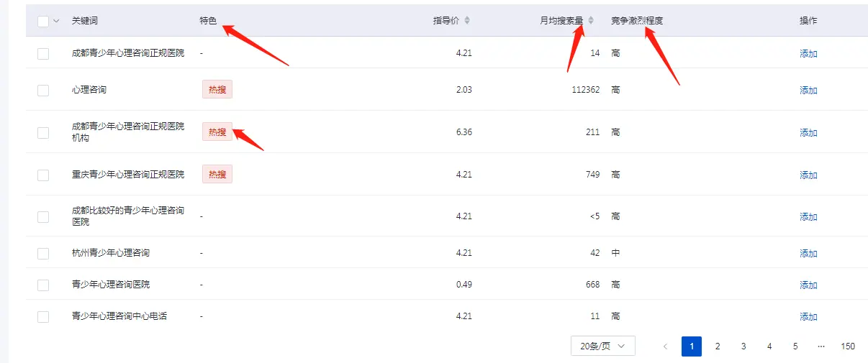The height and width of the screenshot is (363, 868).
Task: Open the 20条/页 page size dropdown
Action: click(602, 346)
